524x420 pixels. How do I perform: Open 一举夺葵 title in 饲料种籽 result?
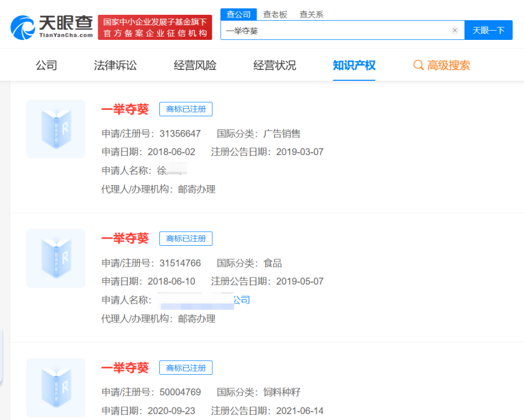(125, 368)
